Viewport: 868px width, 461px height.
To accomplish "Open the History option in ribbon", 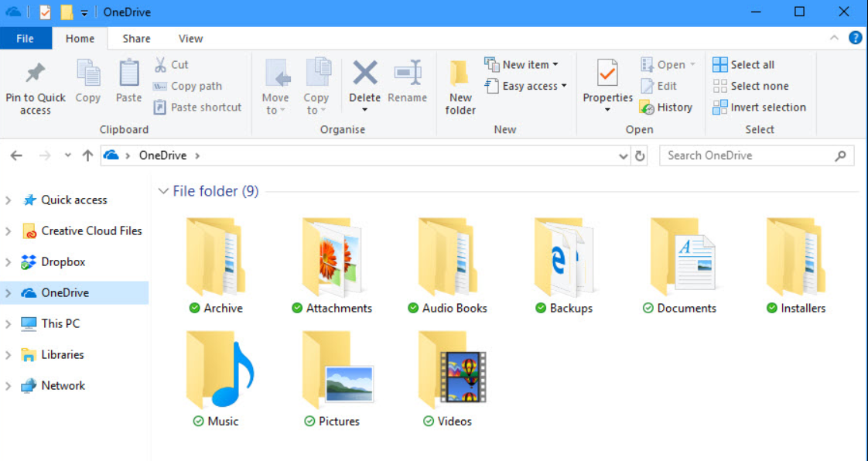I will 666,108.
